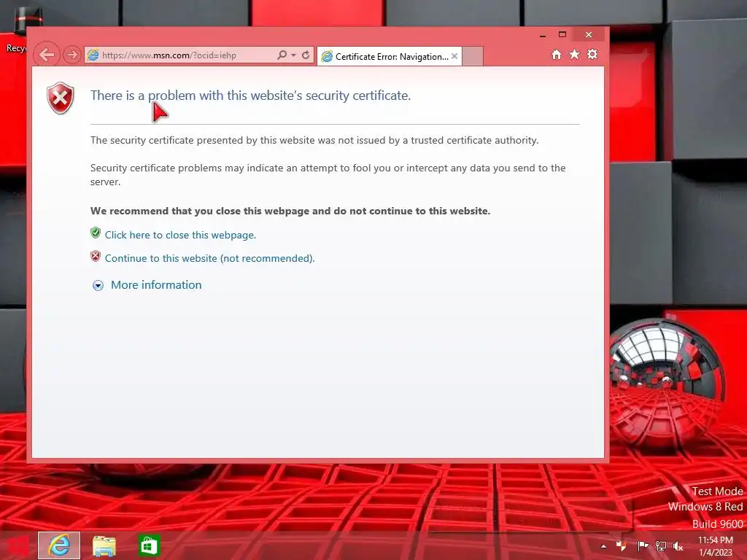
Task: Click the Internet Explorer page icon in address bar
Action: click(93, 55)
